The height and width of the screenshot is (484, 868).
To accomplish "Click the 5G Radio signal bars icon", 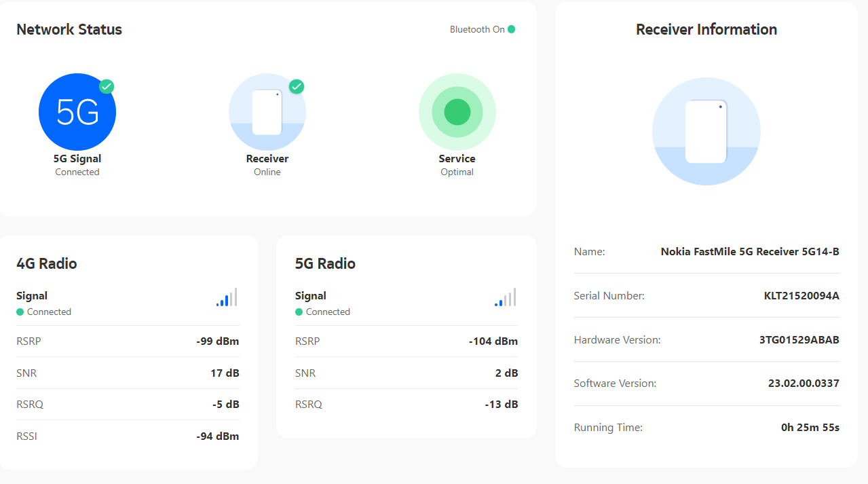I will click(x=505, y=297).
